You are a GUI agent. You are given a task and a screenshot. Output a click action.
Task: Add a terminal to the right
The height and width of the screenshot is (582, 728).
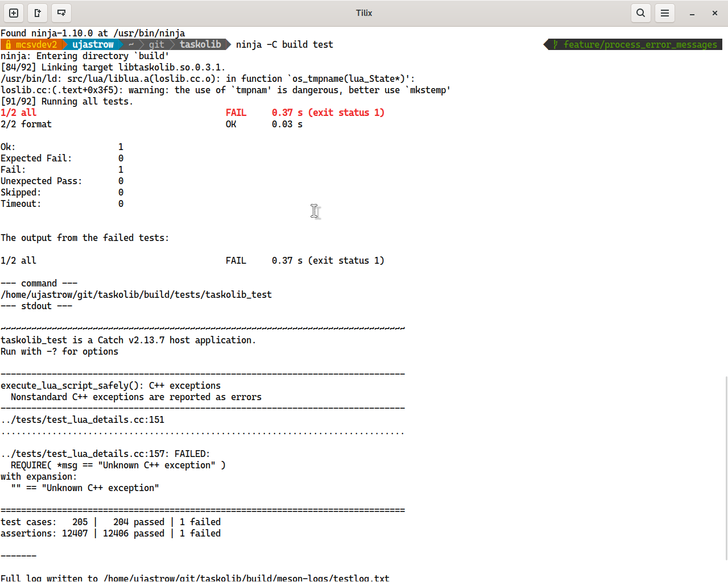point(38,13)
